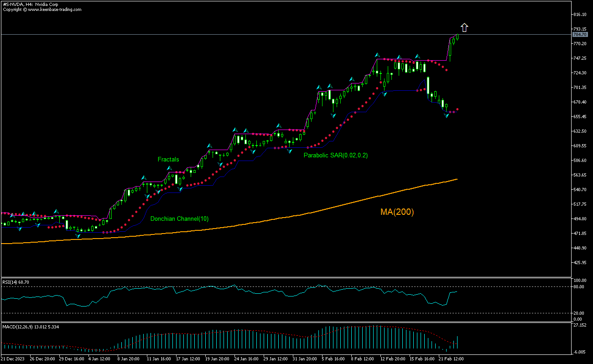
Task: Click the 784.70 current price tag
Action: pyautogui.click(x=579, y=35)
